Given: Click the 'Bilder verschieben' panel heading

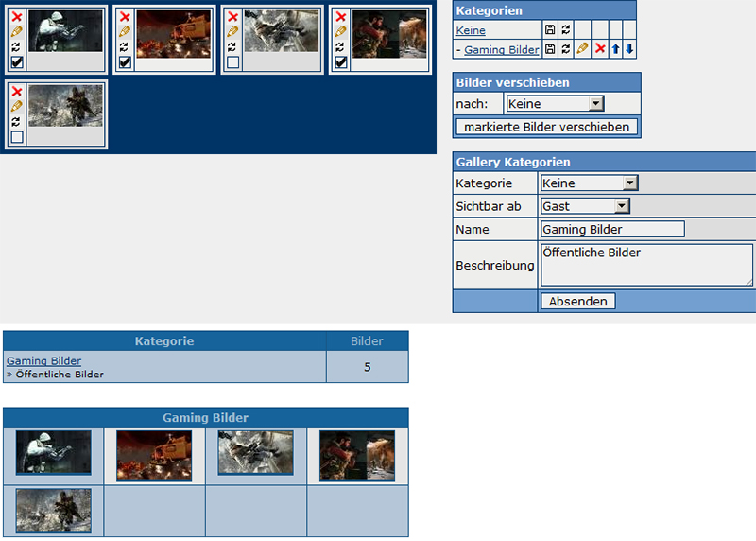Looking at the screenshot, I should pos(513,82).
